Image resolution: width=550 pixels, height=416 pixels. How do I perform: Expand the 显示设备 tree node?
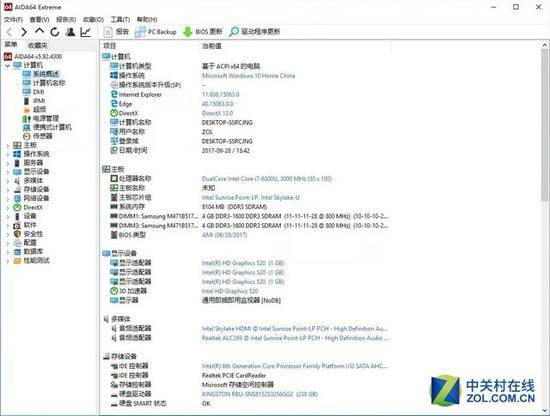(x=8, y=172)
